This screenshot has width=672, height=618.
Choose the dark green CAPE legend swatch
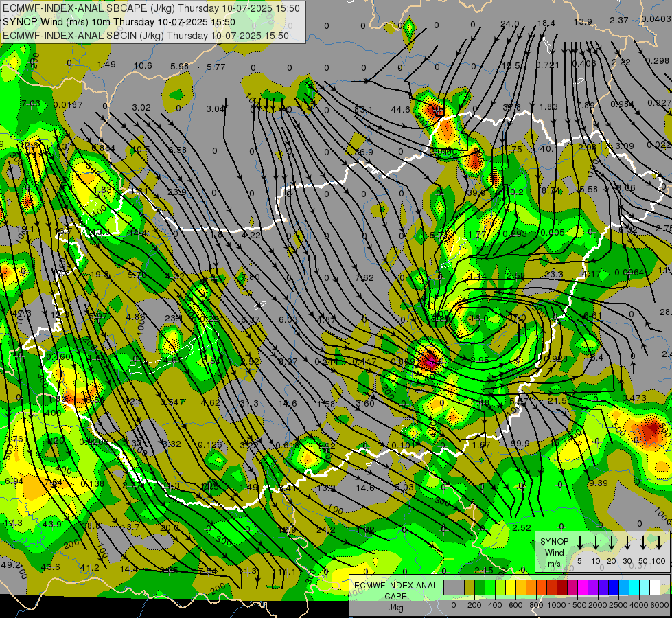pyautogui.click(x=480, y=587)
